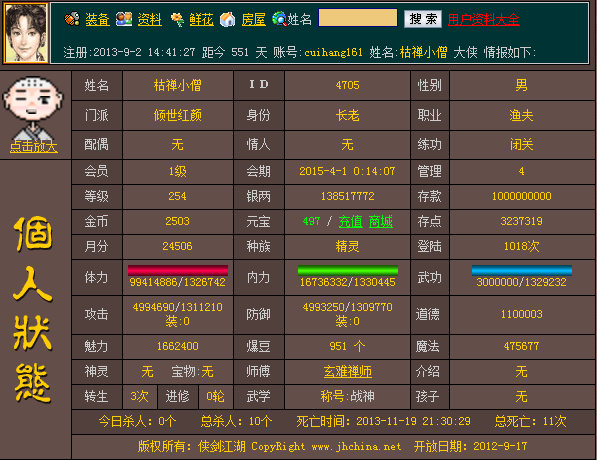Click the monk cartoon character image
The width and height of the screenshot is (597, 460).
pyautogui.click(x=33, y=108)
